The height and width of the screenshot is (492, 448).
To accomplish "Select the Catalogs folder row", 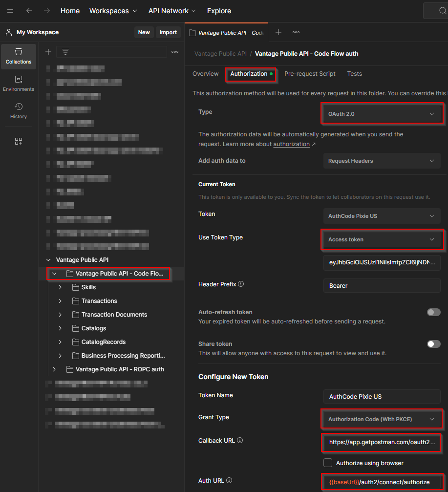I will pos(111,328).
